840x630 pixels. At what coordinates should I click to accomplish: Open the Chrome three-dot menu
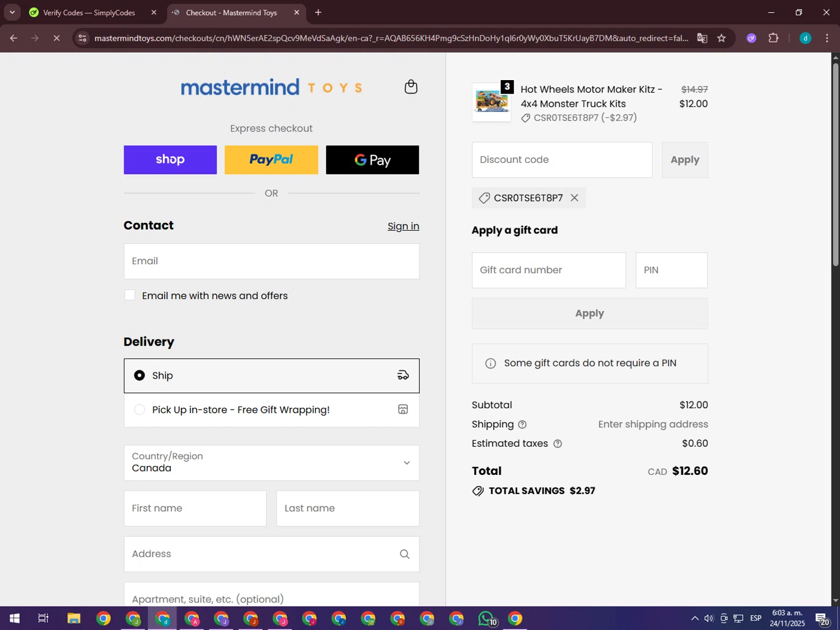(x=827, y=38)
